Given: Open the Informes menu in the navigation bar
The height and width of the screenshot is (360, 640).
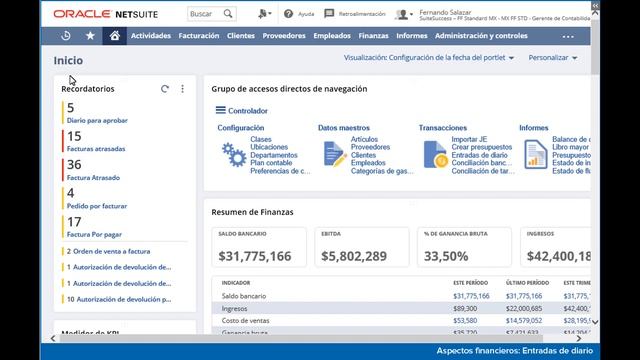Looking at the screenshot, I should 412,36.
